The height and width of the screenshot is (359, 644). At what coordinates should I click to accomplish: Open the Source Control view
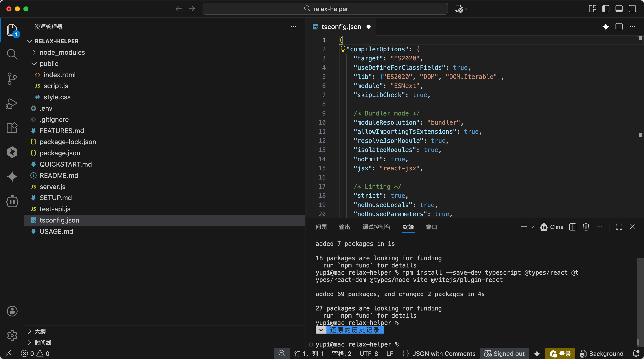click(x=12, y=78)
